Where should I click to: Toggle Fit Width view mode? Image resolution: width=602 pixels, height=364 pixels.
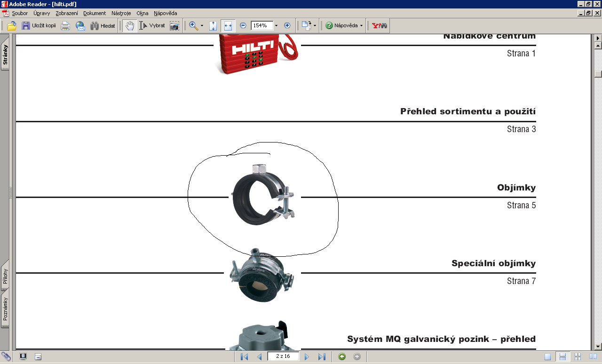tap(228, 26)
